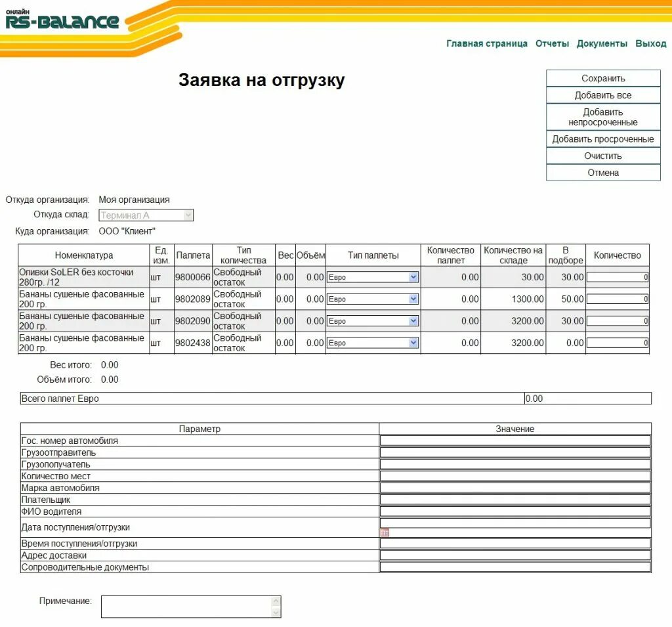Go to Документы section

coord(602,43)
